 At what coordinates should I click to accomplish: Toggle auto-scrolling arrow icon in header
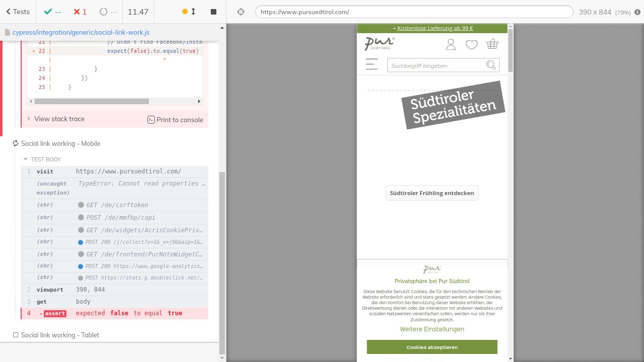coord(193,12)
